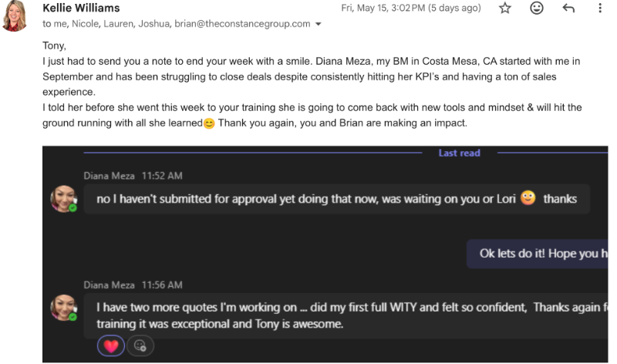Open the add-reaction smiley below the message

click(x=140, y=346)
